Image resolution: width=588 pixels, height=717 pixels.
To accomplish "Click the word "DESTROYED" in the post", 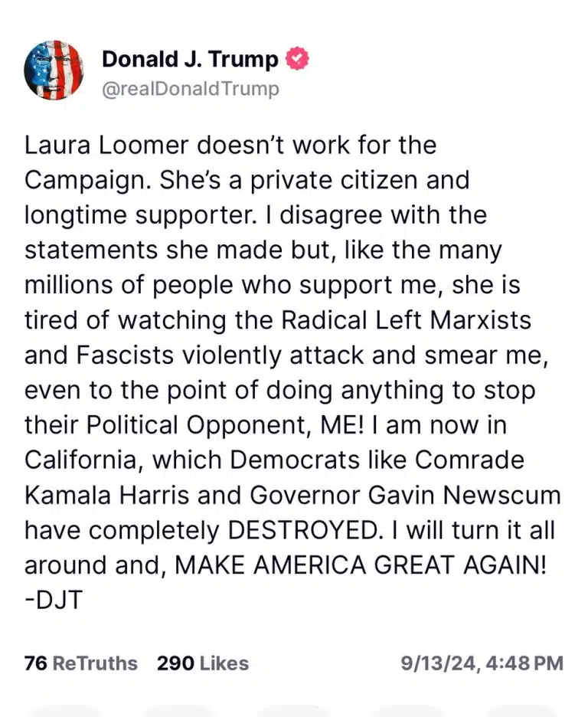I will [304, 530].
